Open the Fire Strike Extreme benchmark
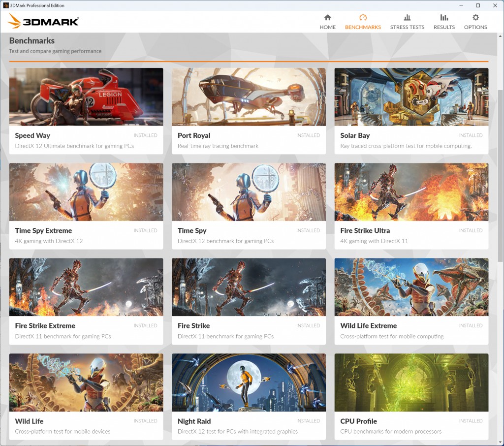Screen dimensions: 504x446 pyautogui.click(x=86, y=300)
